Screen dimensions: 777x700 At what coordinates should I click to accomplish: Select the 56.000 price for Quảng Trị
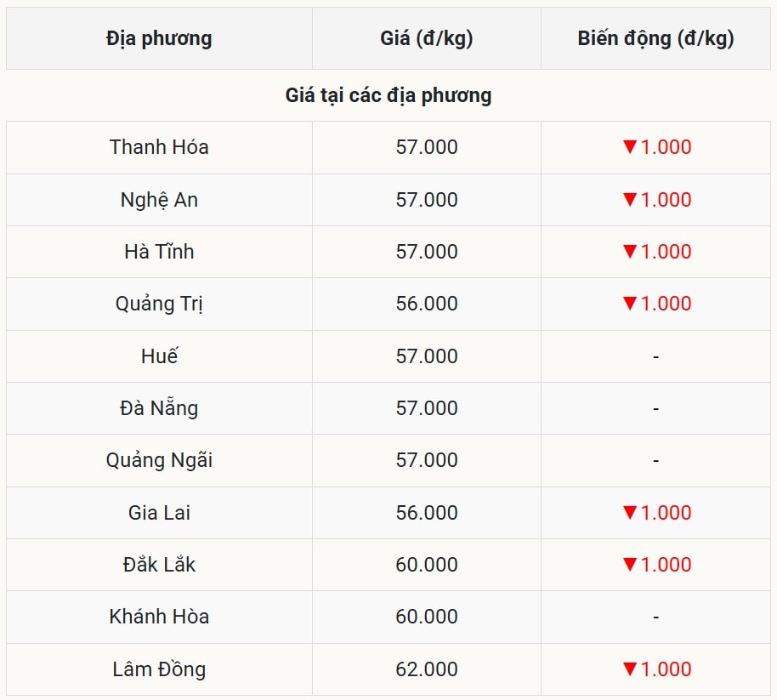[427, 304]
